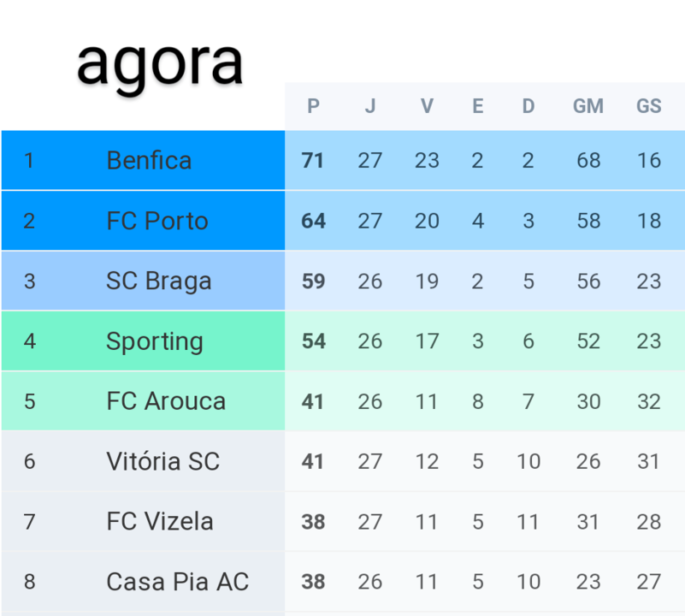685x616 pixels.
Task: Click the J games played header
Action: tap(369, 106)
